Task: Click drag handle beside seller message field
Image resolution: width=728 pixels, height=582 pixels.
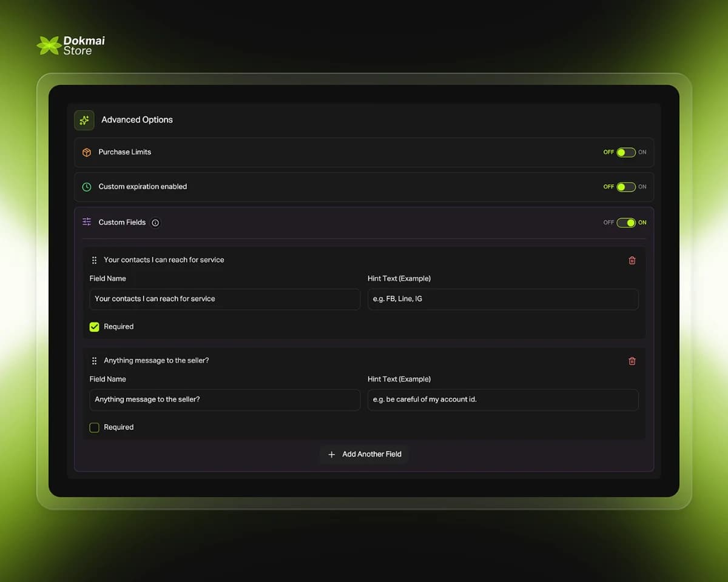Action: click(x=94, y=361)
